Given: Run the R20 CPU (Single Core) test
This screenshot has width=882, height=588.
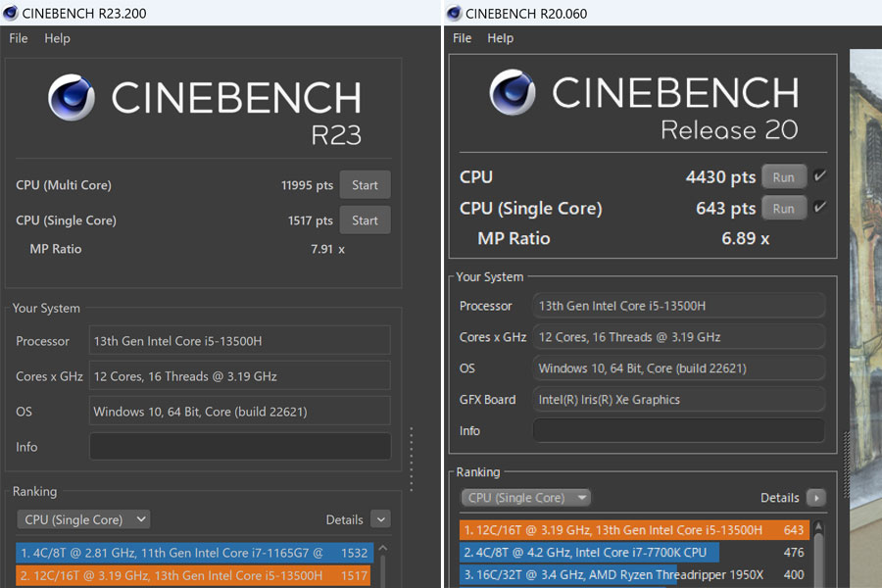Looking at the screenshot, I should pos(784,209).
